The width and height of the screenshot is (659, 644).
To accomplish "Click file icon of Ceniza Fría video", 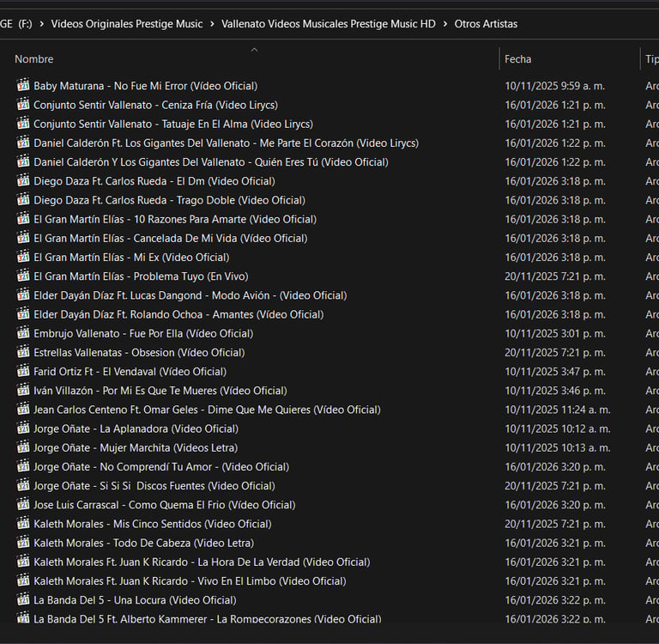I will (23, 104).
